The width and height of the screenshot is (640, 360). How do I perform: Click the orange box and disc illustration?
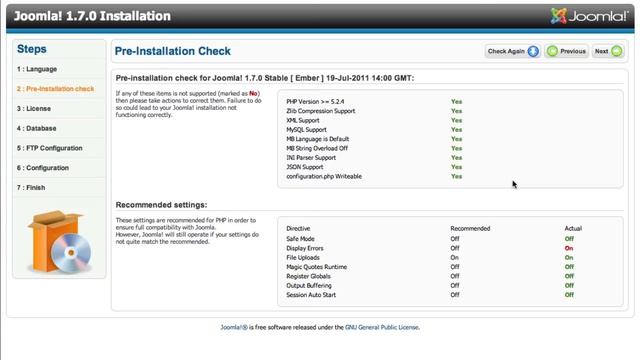(60, 242)
